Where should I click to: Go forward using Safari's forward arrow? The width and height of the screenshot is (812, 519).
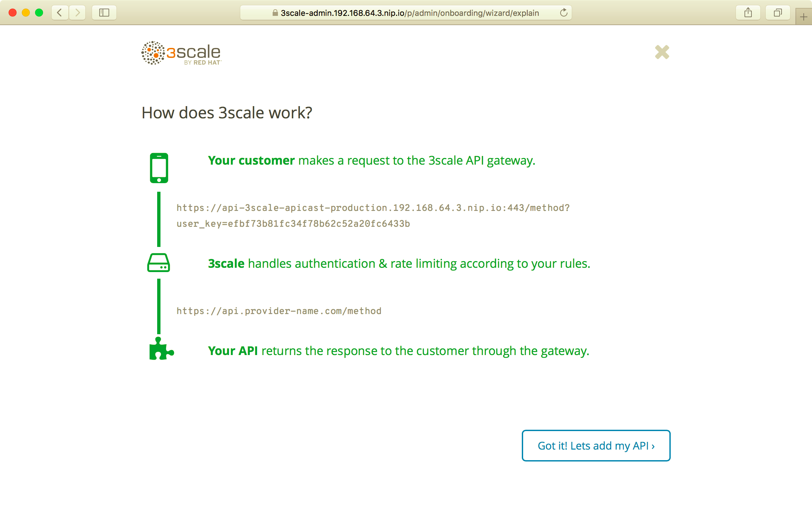point(77,13)
